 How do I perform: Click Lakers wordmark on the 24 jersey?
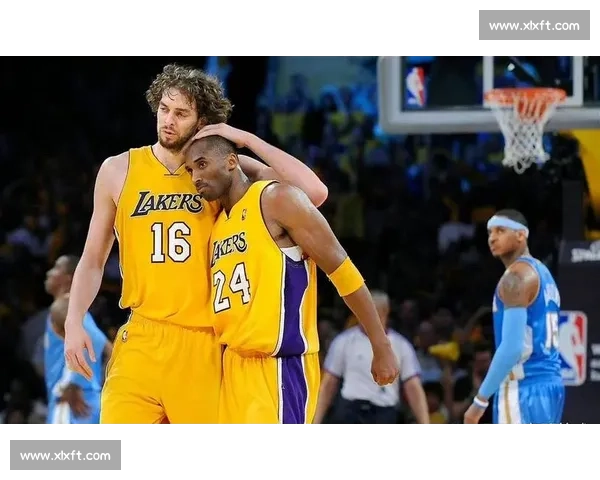click(229, 245)
